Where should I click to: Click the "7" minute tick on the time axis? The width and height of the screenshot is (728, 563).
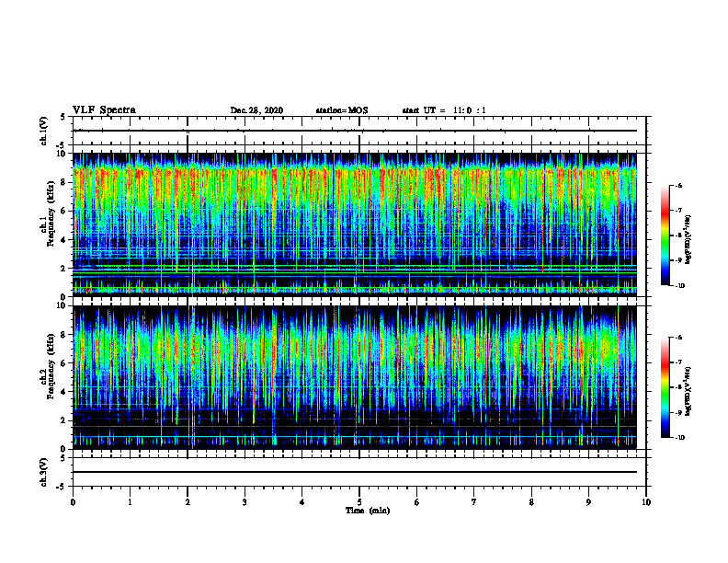474,502
